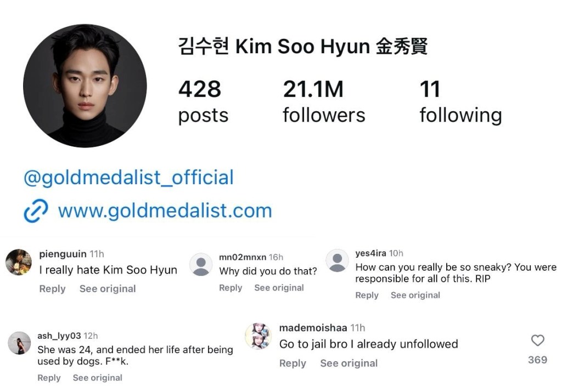Image resolution: width=562 pixels, height=392 pixels.
Task: Open mademoishaa's profile avatar
Action: click(258, 336)
